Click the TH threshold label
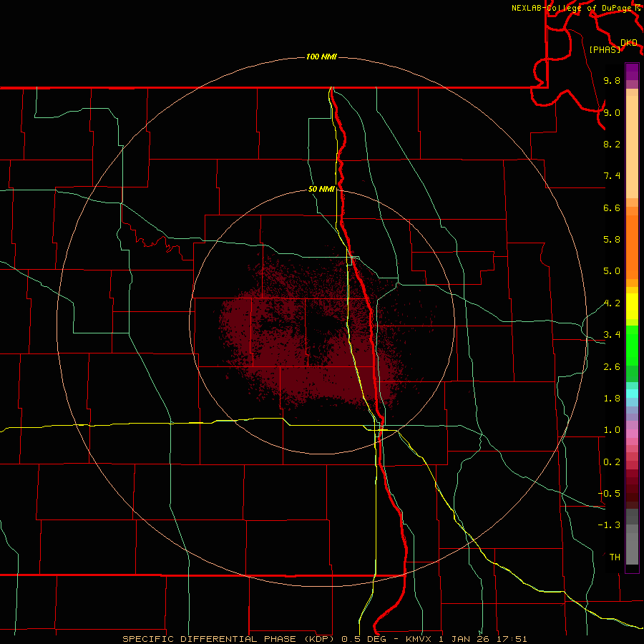Image resolution: width=644 pixels, height=644 pixels. coord(615,557)
